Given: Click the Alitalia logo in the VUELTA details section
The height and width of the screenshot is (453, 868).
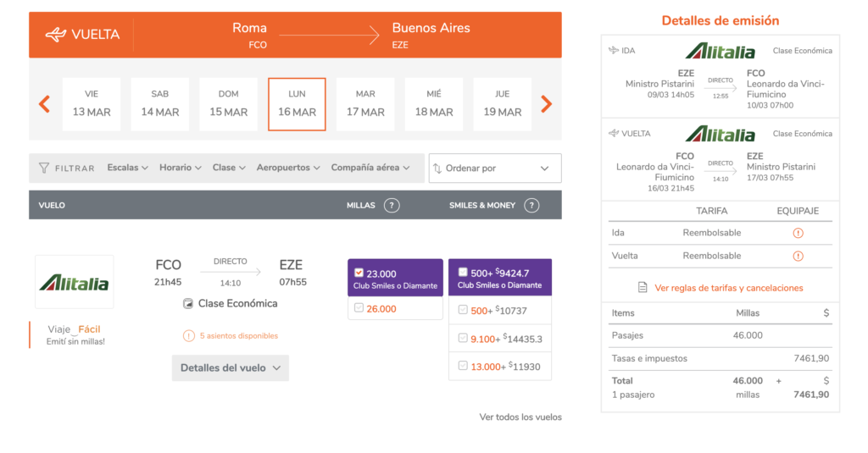Looking at the screenshot, I should click(x=721, y=134).
